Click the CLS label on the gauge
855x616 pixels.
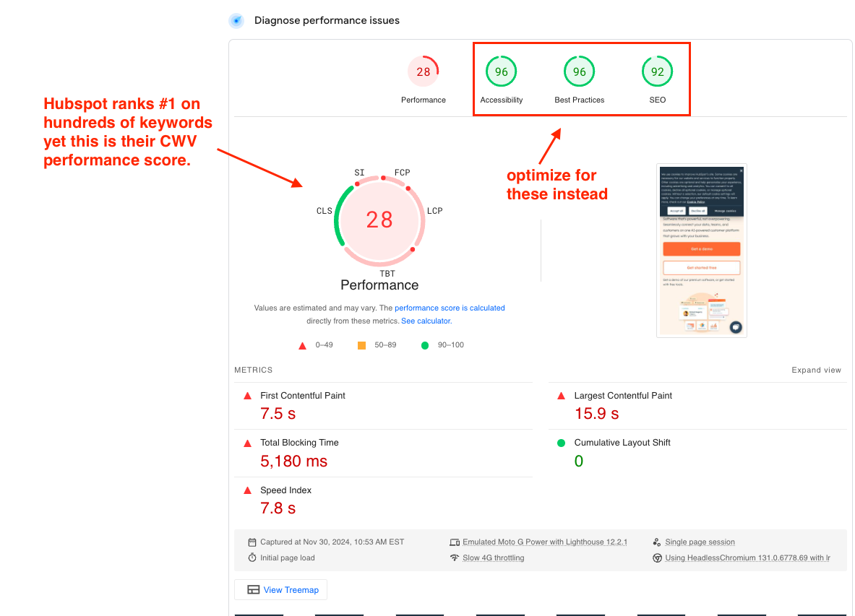[325, 211]
